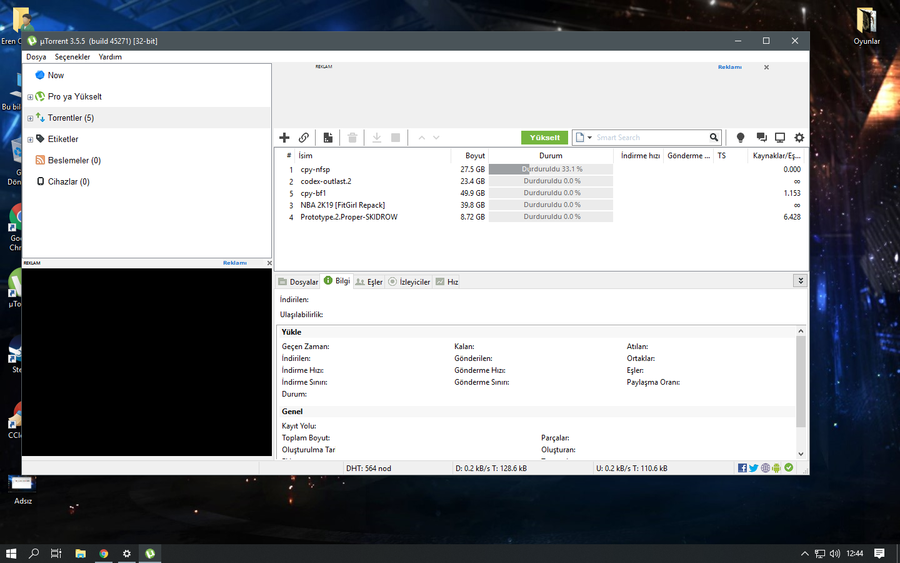Viewport: 900px width, 563px height.
Task: Move torrent up in queue
Action: [422, 138]
